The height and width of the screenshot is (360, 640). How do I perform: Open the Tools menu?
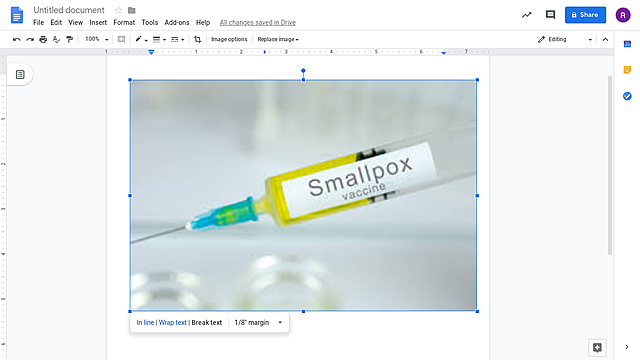(x=149, y=22)
